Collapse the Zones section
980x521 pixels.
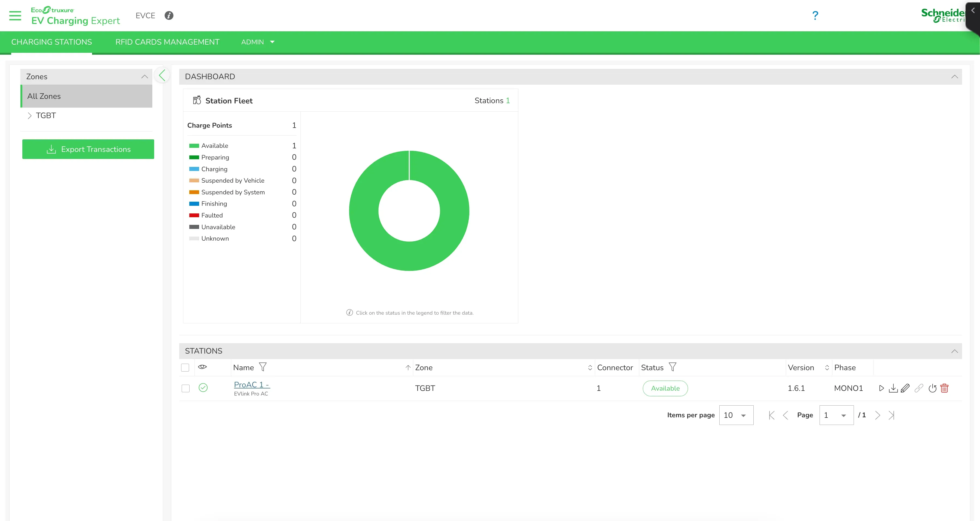coord(145,76)
